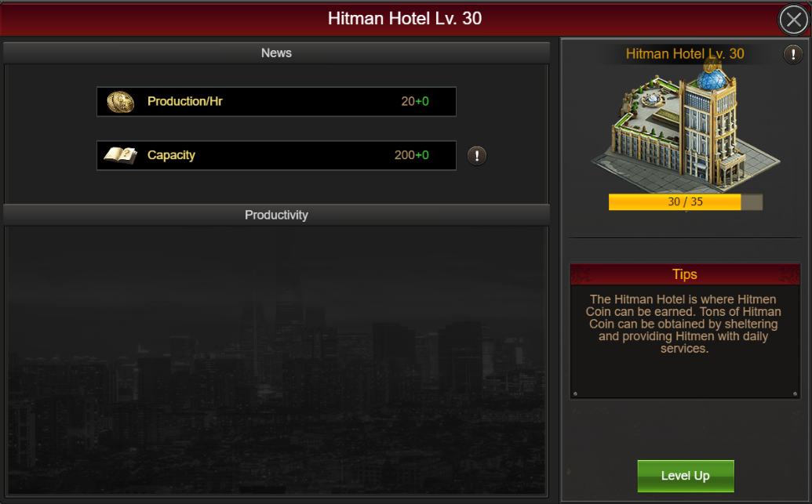Open info icon next to Hitman Hotel title

[792, 54]
